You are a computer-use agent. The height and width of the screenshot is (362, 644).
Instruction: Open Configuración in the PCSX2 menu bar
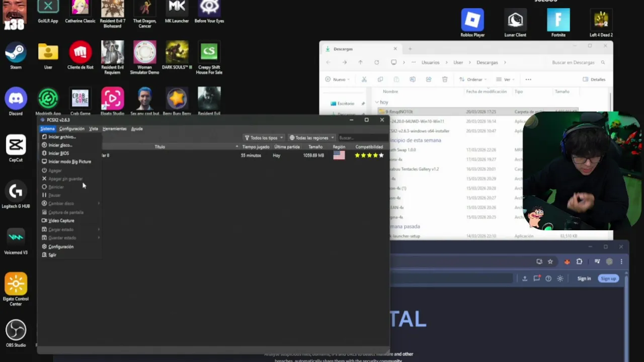point(71,129)
